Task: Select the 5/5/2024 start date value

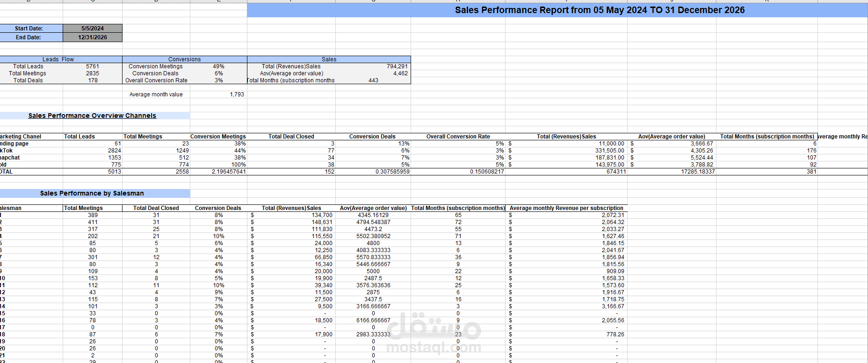Action: click(x=93, y=29)
